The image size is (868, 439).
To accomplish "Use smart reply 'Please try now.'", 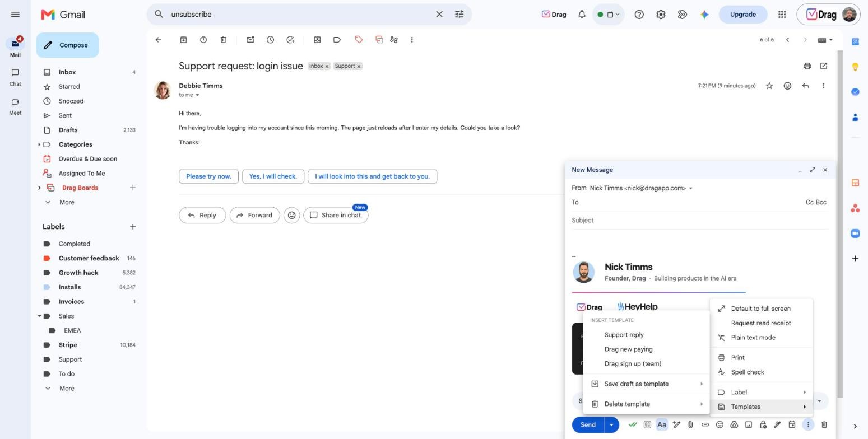I will (208, 176).
